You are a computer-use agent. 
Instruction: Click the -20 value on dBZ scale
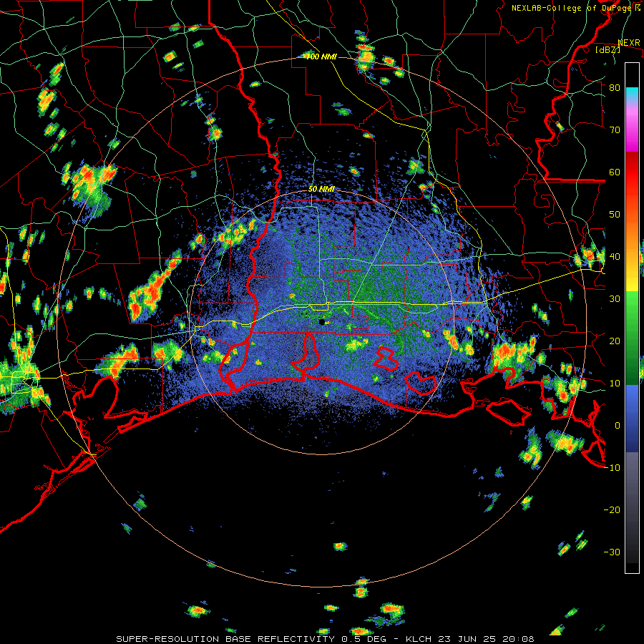tap(612, 510)
